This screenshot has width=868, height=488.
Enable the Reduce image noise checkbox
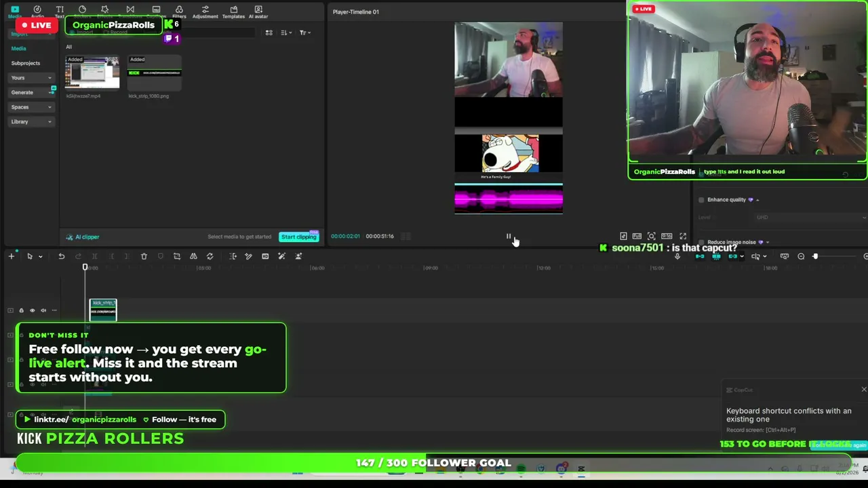tap(701, 242)
